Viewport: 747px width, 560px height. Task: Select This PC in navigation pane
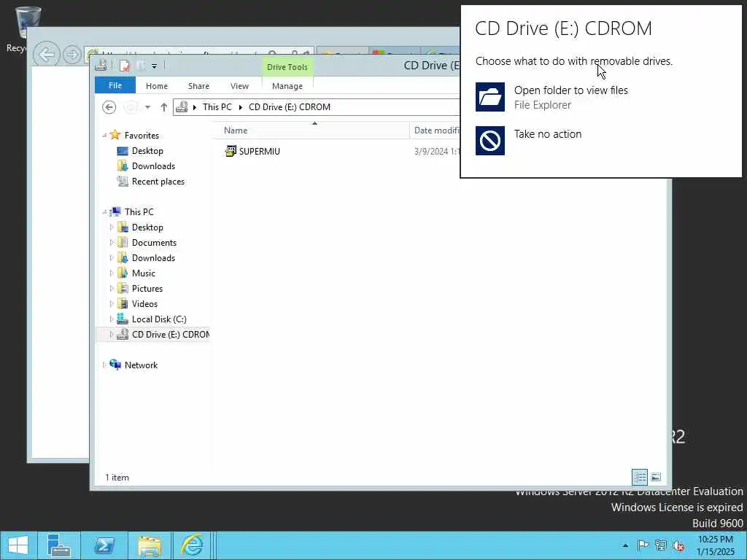pos(139,212)
